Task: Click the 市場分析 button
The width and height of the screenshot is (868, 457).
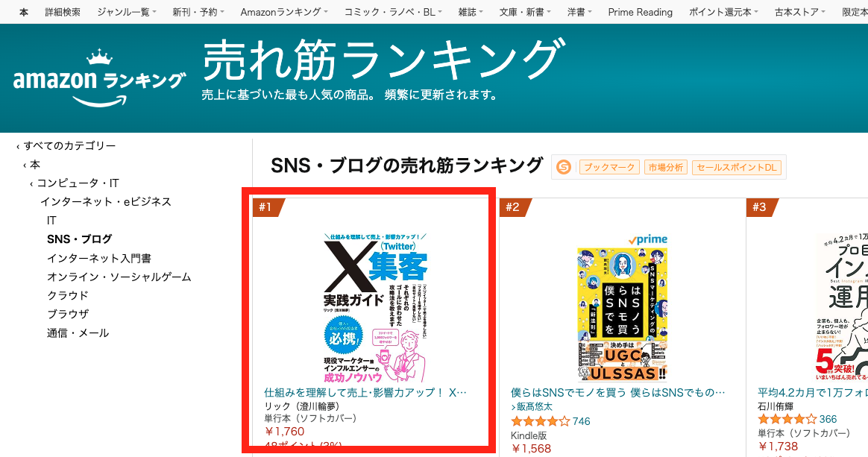Action: pos(666,167)
